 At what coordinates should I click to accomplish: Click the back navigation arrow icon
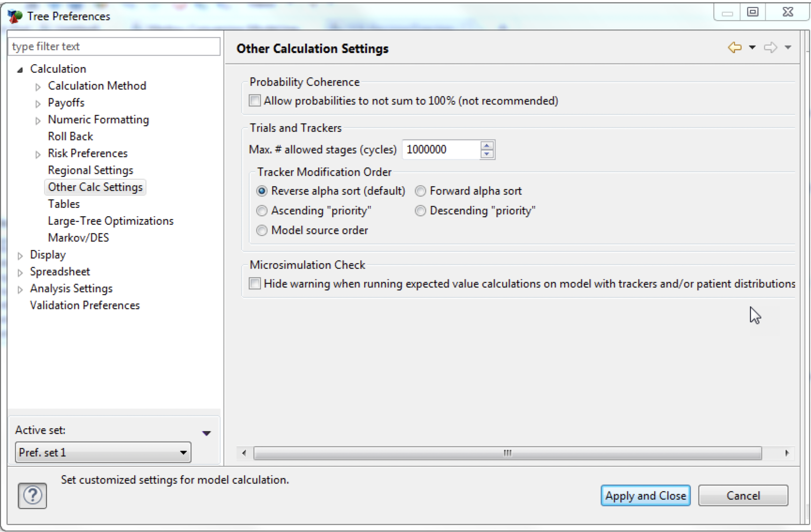735,47
